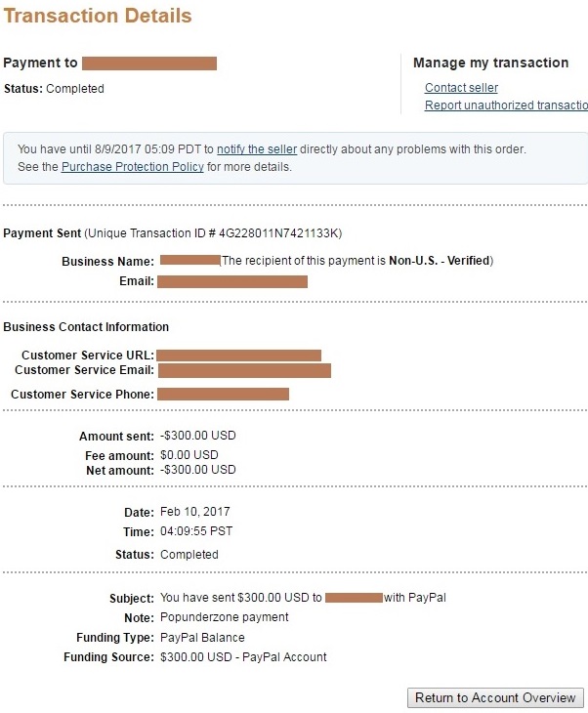The height and width of the screenshot is (713, 588).
Task: Click the Manage my transaction heading
Action: click(490, 63)
